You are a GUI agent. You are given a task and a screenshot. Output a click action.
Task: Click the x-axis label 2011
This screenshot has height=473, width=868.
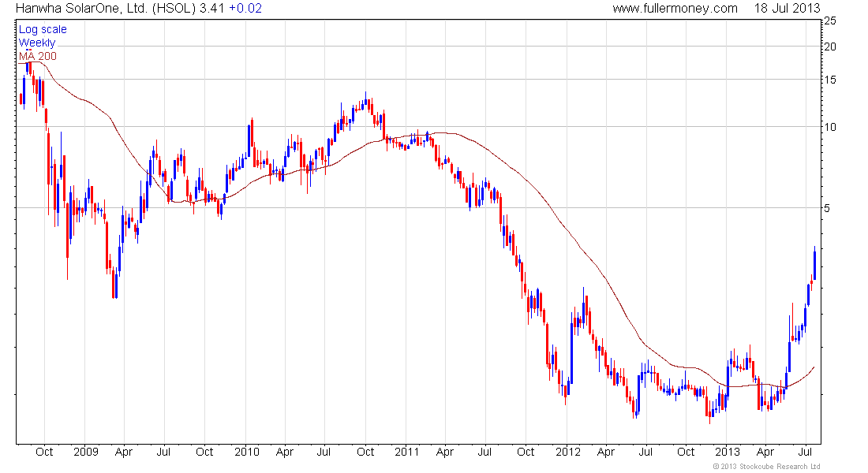tap(407, 452)
